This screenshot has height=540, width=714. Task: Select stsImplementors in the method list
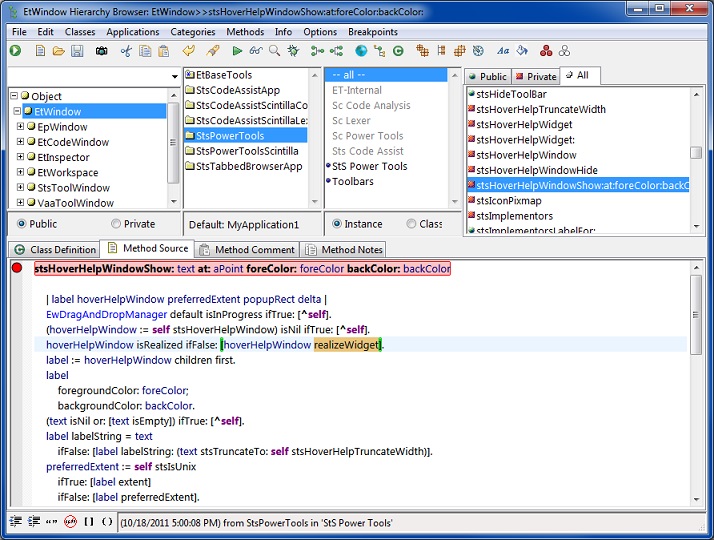[x=514, y=215]
